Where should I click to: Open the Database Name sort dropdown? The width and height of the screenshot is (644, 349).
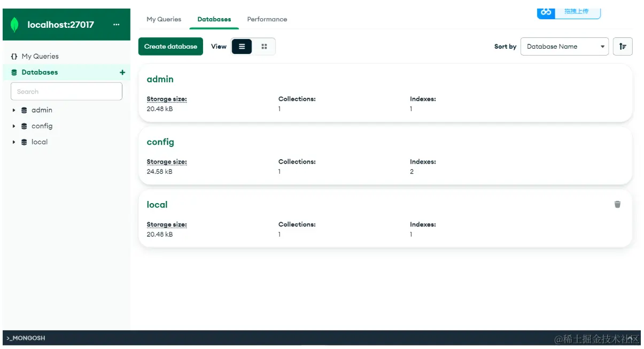click(565, 46)
